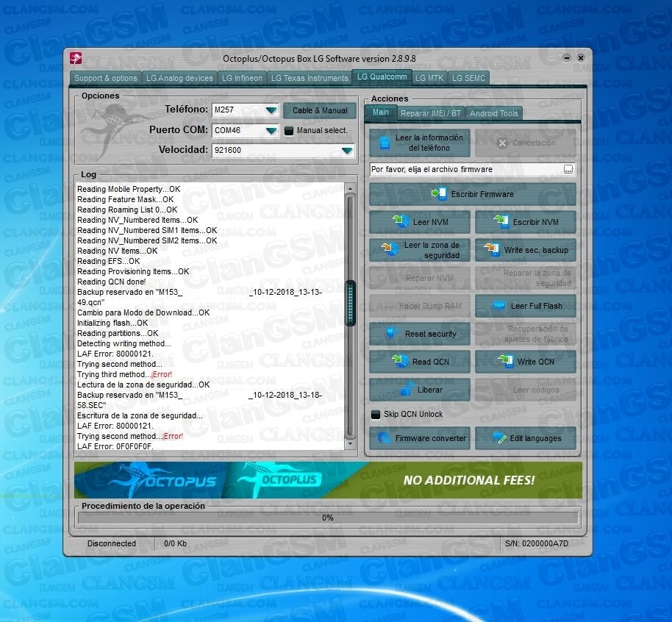Click the 'Initializing flash...OK' log line
Screen dimensions: 672x622
(112, 323)
